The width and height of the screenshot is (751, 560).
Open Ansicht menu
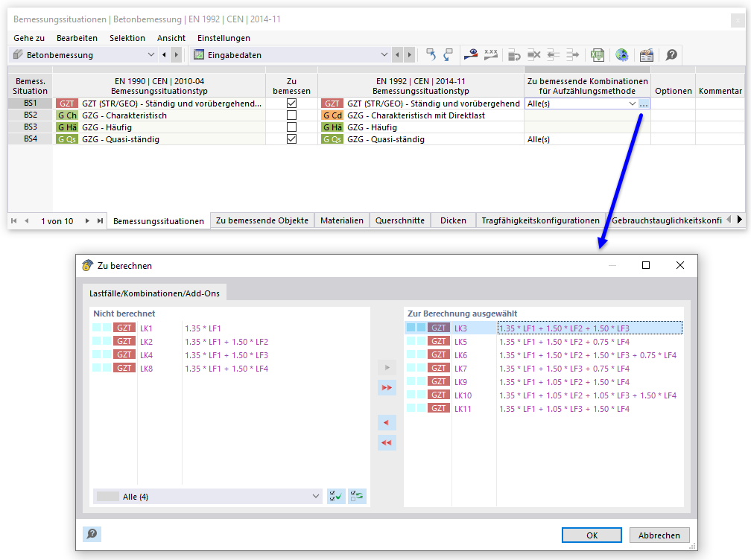pos(171,38)
